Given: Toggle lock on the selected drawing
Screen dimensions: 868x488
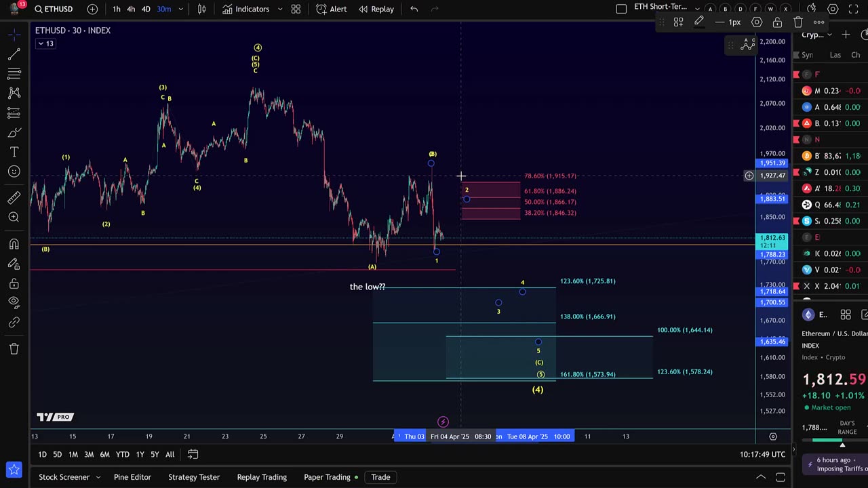Looking at the screenshot, I should tap(777, 22).
